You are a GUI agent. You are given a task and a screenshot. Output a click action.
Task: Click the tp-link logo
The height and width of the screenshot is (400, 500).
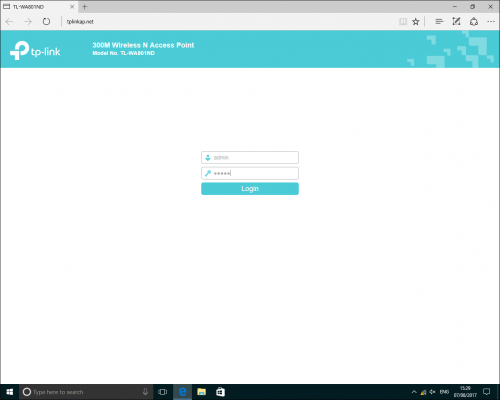pyautogui.click(x=35, y=51)
